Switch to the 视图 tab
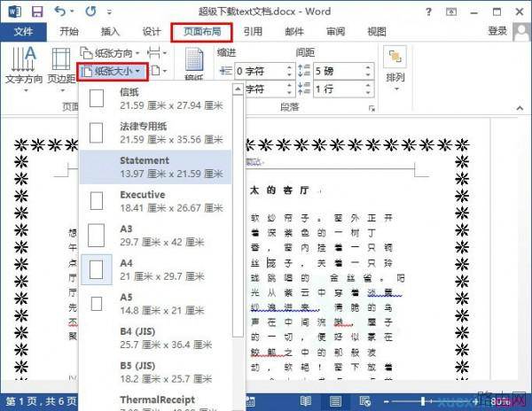 (377, 32)
